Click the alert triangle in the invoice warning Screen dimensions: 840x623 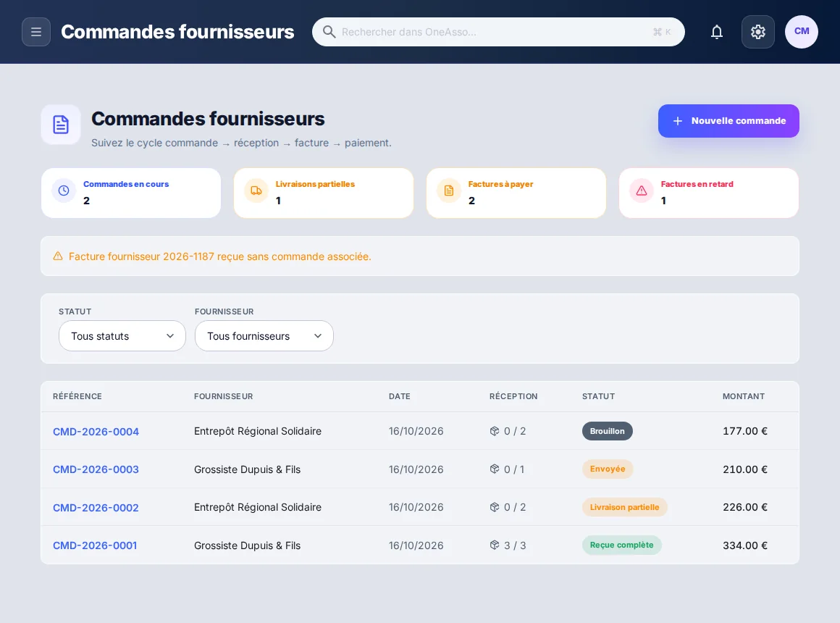tap(58, 256)
